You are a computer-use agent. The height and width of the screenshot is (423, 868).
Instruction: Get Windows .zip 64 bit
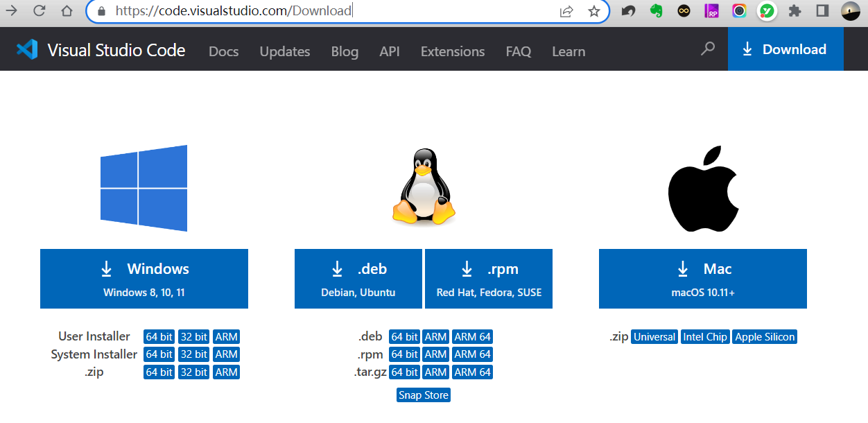(x=159, y=372)
